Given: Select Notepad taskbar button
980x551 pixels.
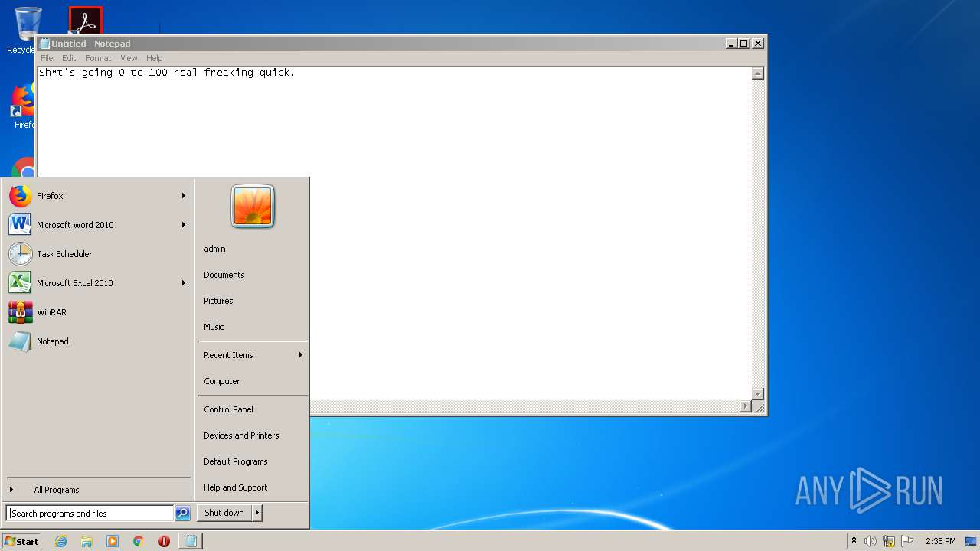Looking at the screenshot, I should pos(191,541).
